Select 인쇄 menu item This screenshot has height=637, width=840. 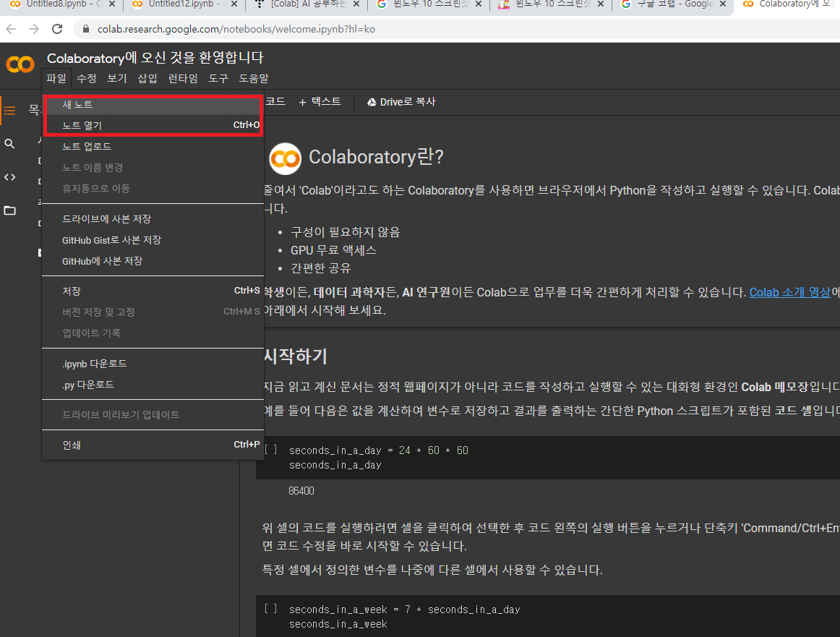pos(153,445)
